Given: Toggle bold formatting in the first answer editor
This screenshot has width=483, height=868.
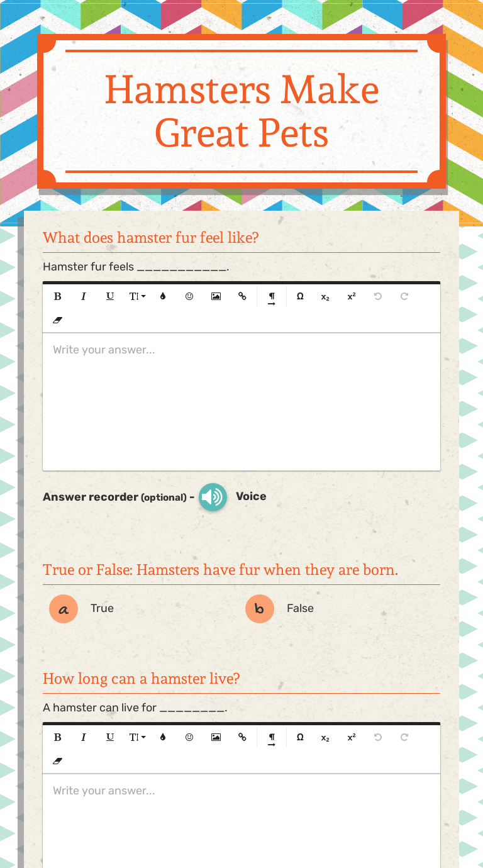Looking at the screenshot, I should pyautogui.click(x=57, y=296).
